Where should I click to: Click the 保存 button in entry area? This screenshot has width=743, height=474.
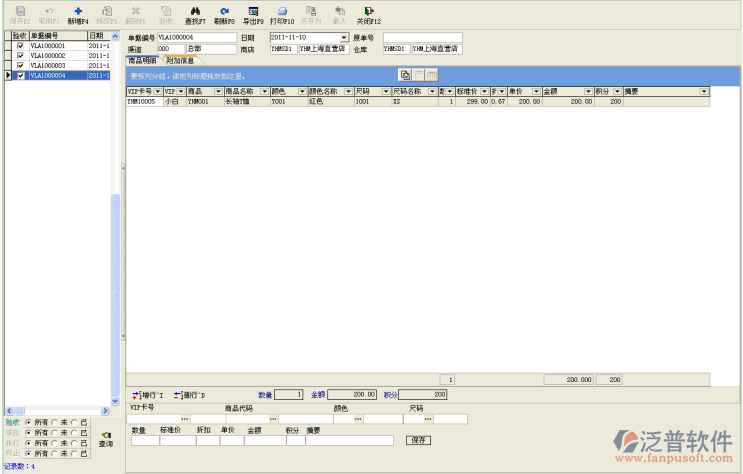tap(417, 440)
